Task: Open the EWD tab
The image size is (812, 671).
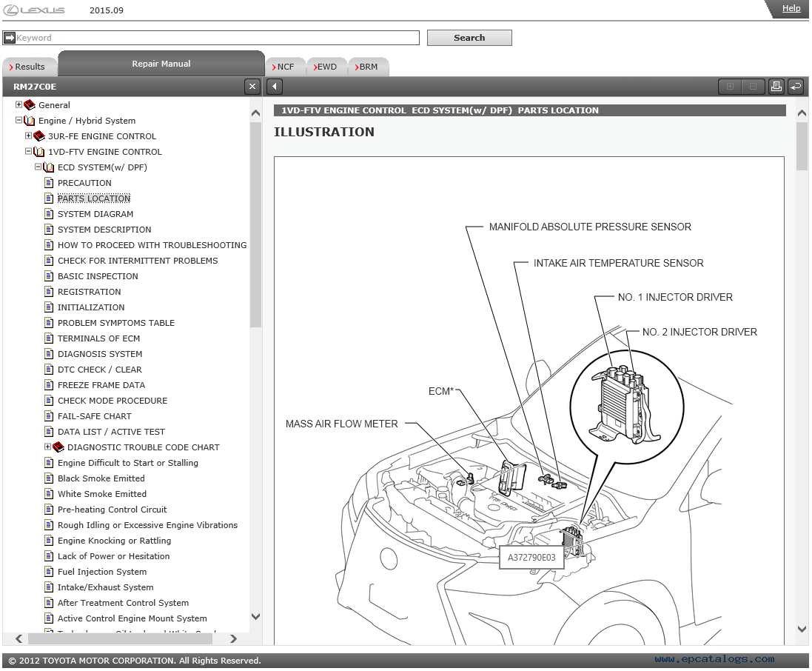Action: (326, 67)
